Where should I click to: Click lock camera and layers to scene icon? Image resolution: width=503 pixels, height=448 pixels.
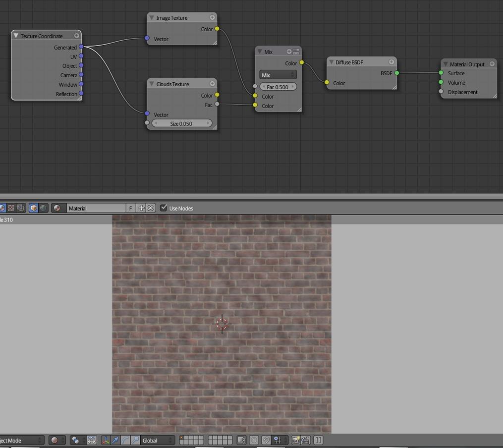point(241,440)
